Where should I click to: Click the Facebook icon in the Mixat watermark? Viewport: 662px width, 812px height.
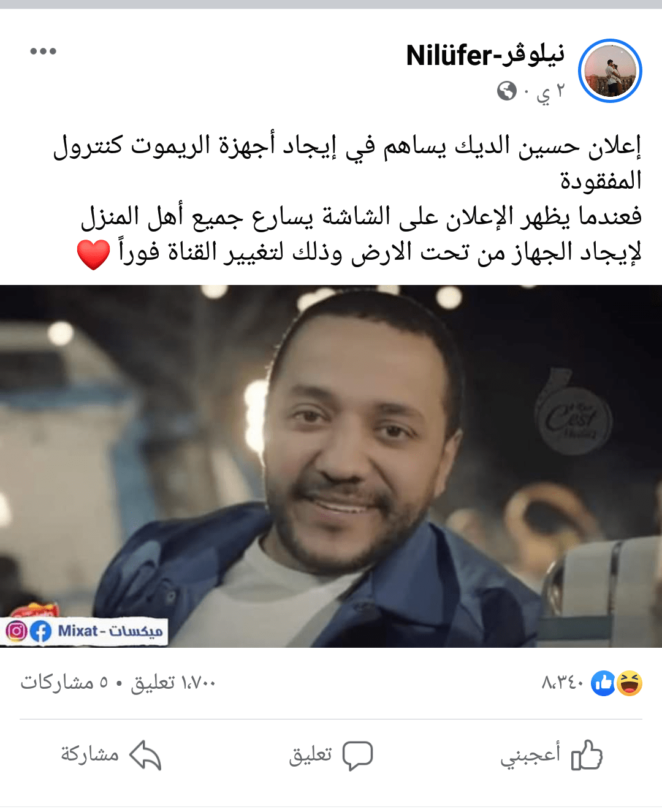click(x=40, y=631)
